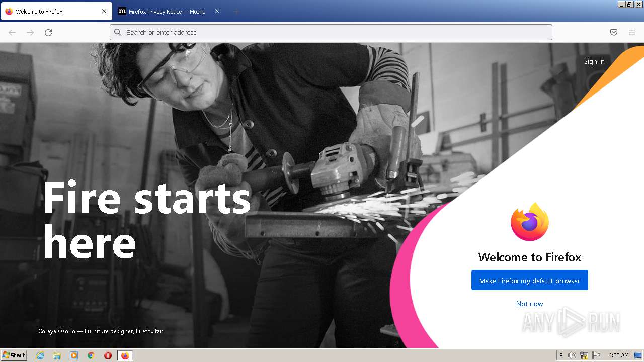This screenshot has height=362, width=644.
Task: Focus the Search or enter address field
Action: pos(331,32)
